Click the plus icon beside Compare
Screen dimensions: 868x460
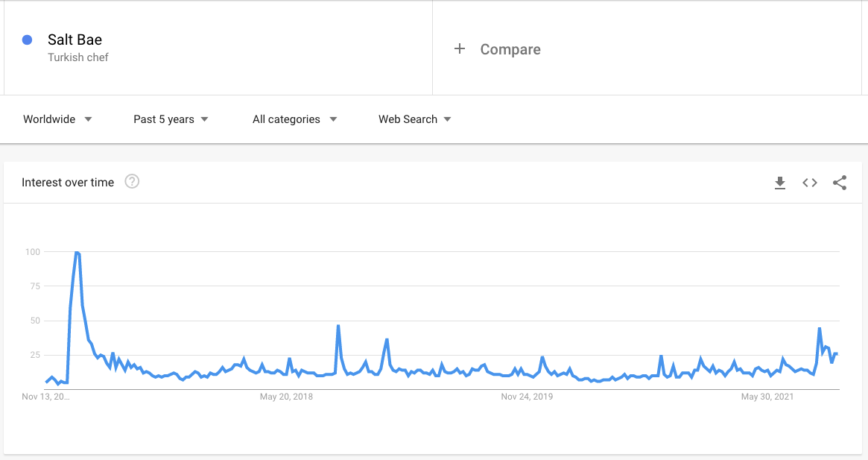(460, 48)
